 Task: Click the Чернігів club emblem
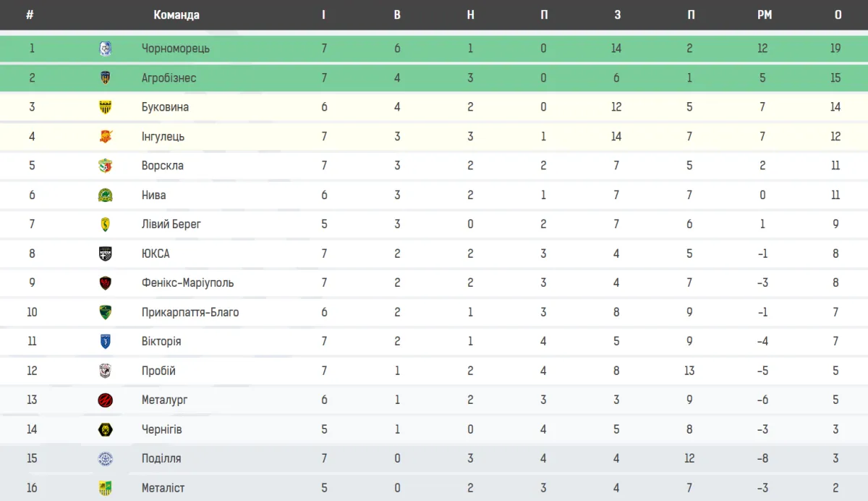point(105,429)
